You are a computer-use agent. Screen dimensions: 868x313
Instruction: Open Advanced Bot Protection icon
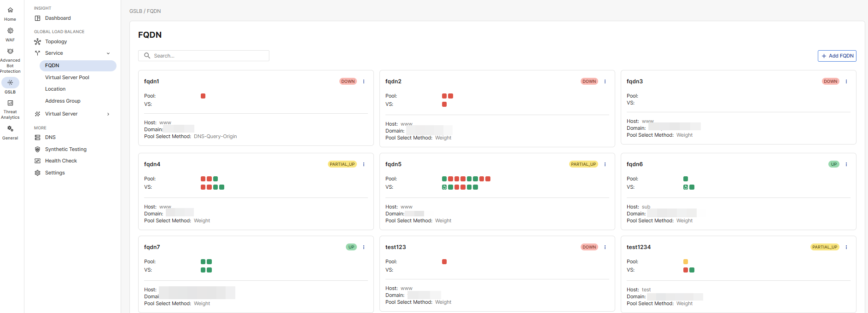click(x=10, y=52)
